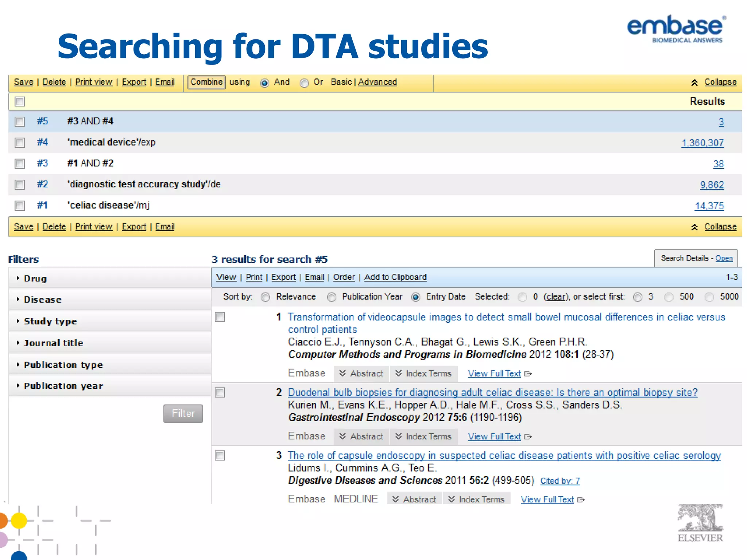
Task: Expand the Publication year filter
Action: pyautogui.click(x=110, y=386)
